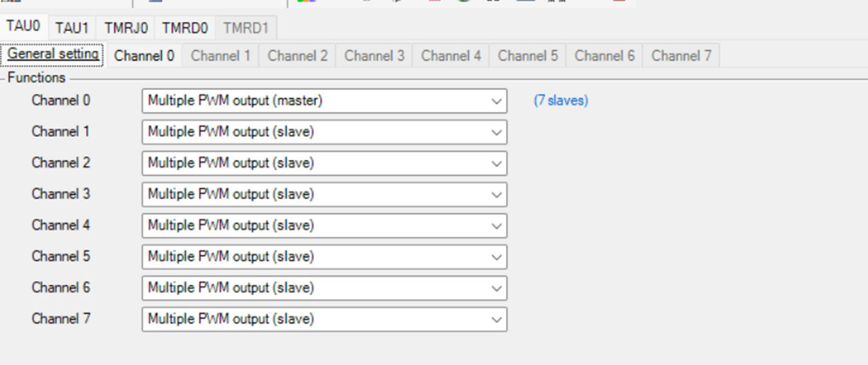
Task: Open the TMRD0 tab
Action: (x=186, y=28)
